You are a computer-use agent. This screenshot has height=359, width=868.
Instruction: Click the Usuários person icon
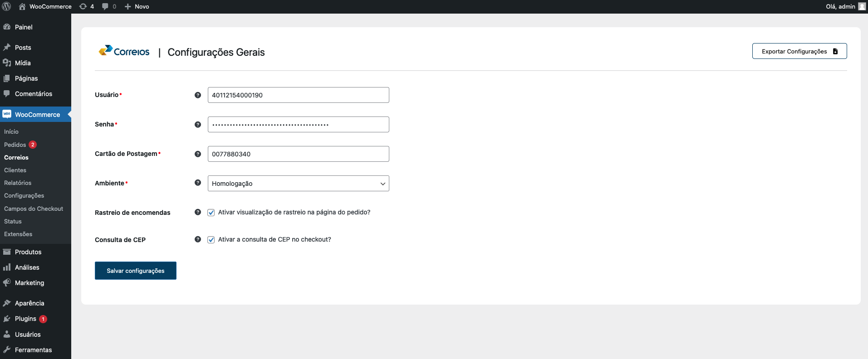pos(7,334)
